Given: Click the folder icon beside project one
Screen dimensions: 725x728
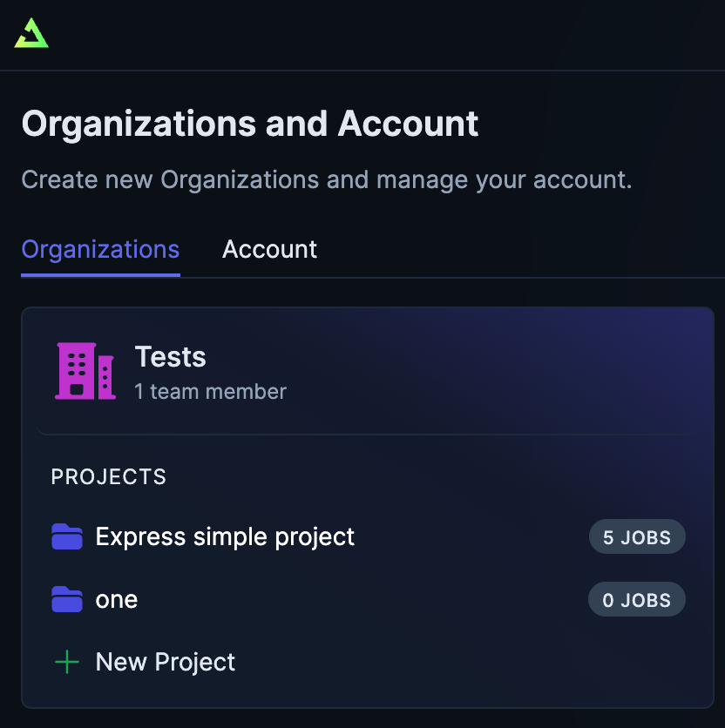Looking at the screenshot, I should pyautogui.click(x=67, y=600).
